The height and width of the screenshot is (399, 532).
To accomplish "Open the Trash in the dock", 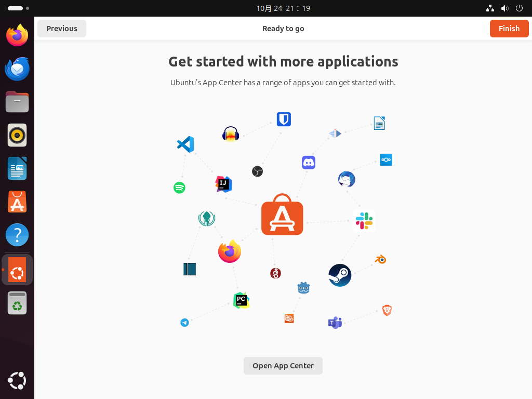I will tap(17, 303).
